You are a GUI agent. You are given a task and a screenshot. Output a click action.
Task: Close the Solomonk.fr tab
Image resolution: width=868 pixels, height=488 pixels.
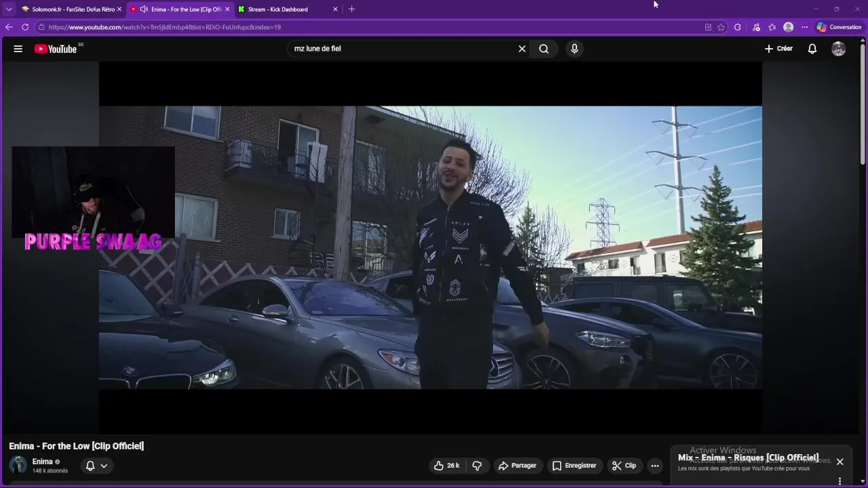point(119,9)
